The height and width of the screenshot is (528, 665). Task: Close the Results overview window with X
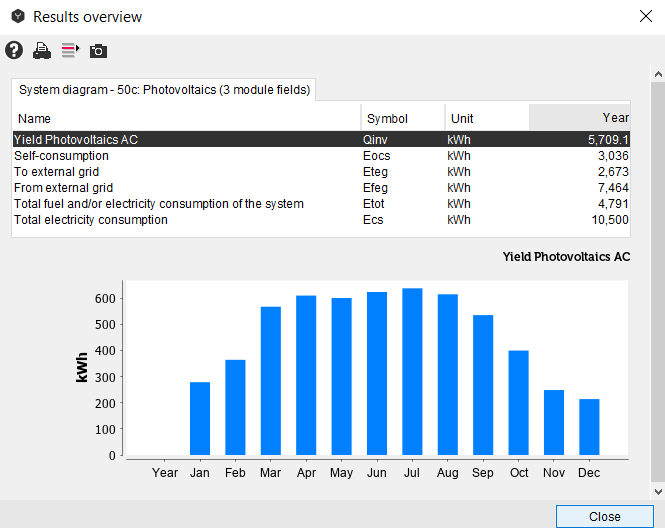click(645, 16)
